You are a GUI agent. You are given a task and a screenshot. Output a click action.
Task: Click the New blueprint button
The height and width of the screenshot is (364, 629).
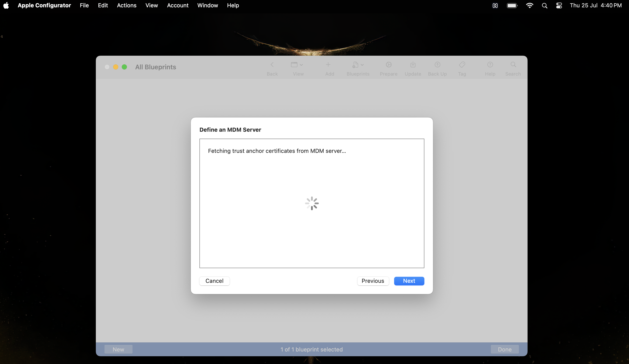118,349
